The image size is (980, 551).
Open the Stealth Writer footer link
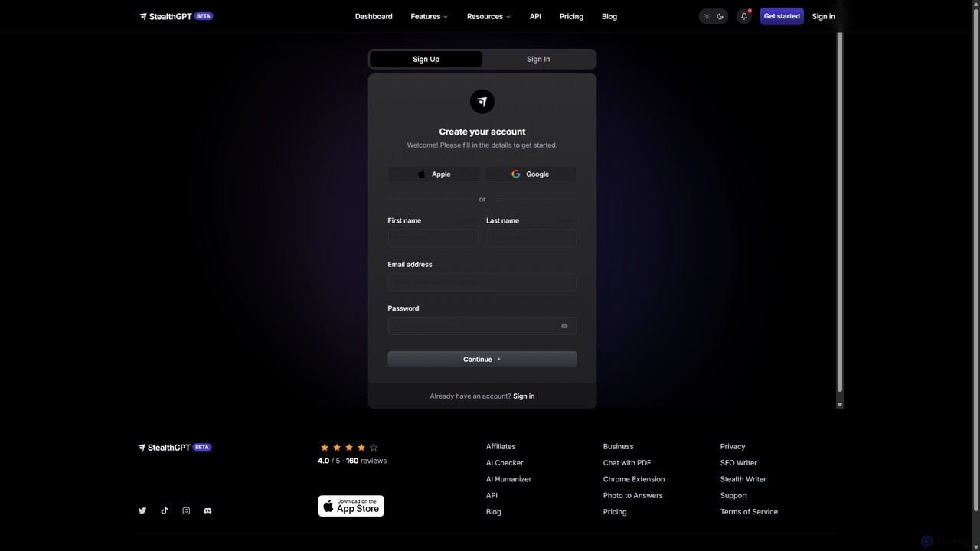tap(743, 479)
